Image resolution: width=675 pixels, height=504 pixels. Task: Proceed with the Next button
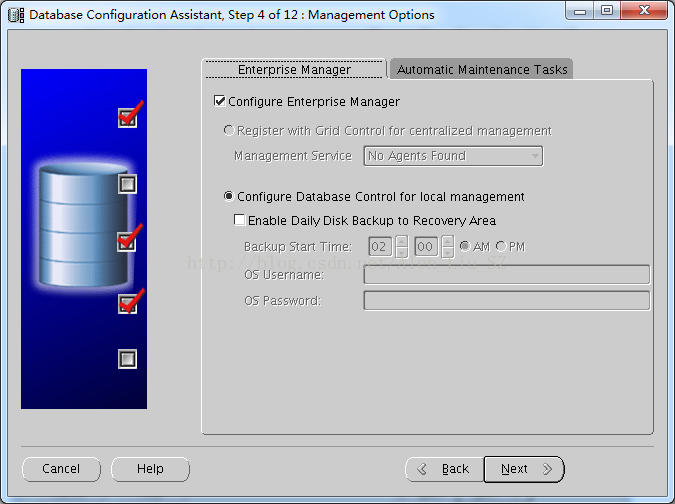click(x=524, y=469)
